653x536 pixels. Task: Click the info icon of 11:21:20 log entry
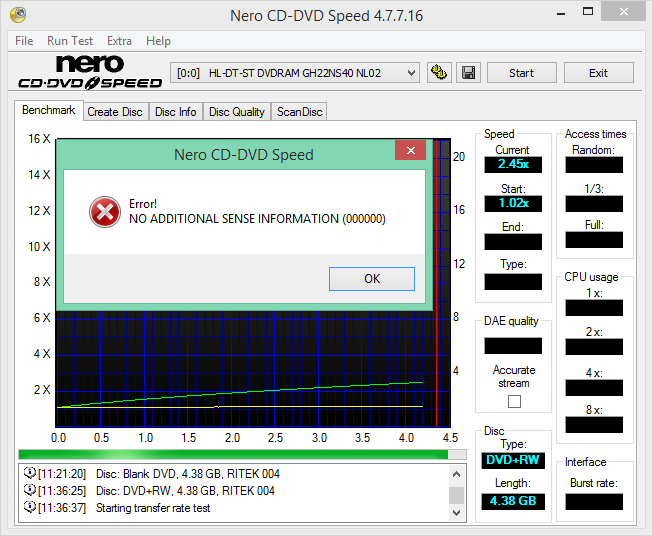(29, 473)
